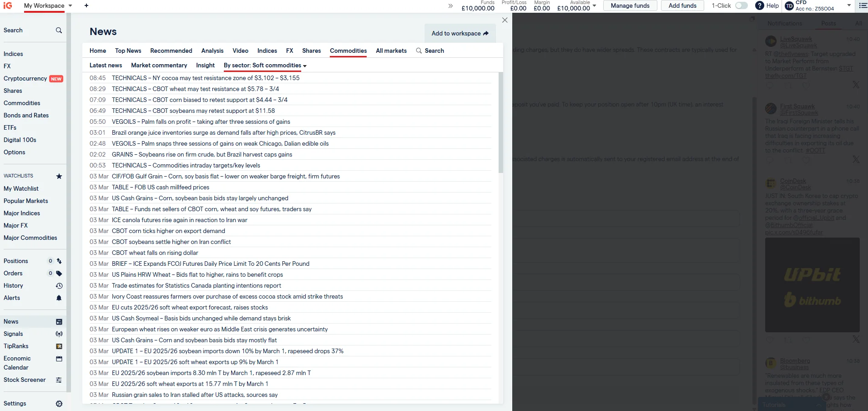Viewport: 868px width, 411px height.
Task: Open the Alerts bell icon
Action: (59, 298)
